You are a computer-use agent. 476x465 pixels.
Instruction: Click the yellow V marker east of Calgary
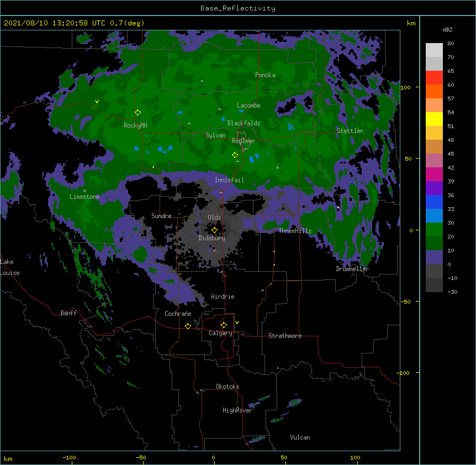(x=237, y=323)
